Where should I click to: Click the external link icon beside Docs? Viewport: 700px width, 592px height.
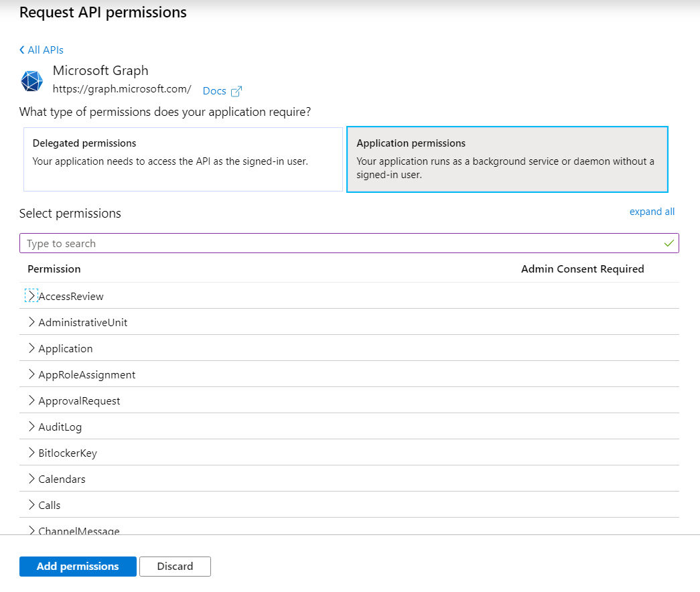(x=236, y=91)
